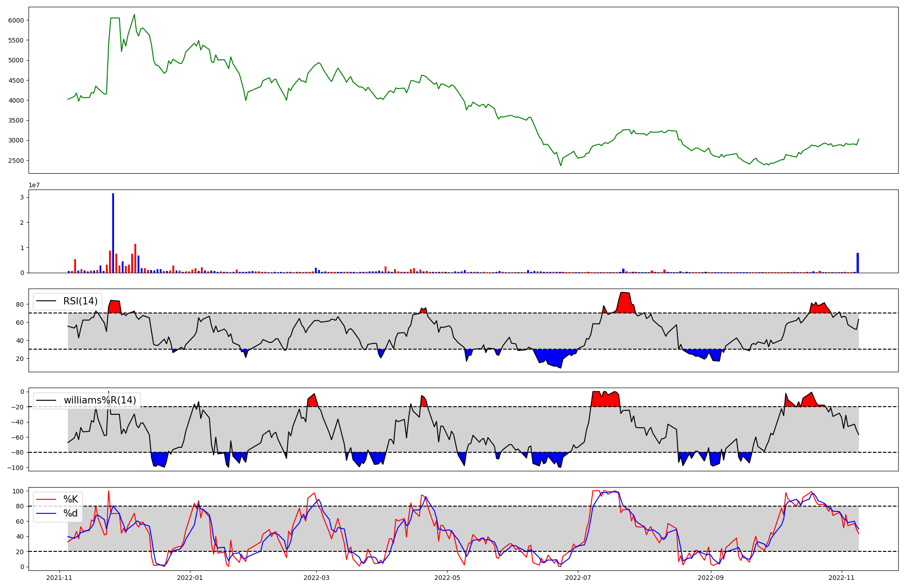
Task: Click the 1e7 volume scale label
Action: coord(34,185)
